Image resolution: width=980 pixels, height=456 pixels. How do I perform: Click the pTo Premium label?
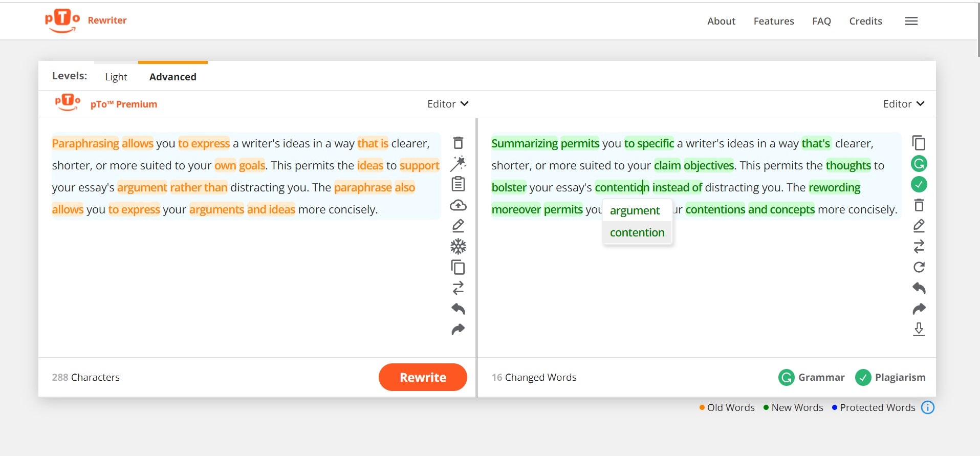[x=124, y=104]
